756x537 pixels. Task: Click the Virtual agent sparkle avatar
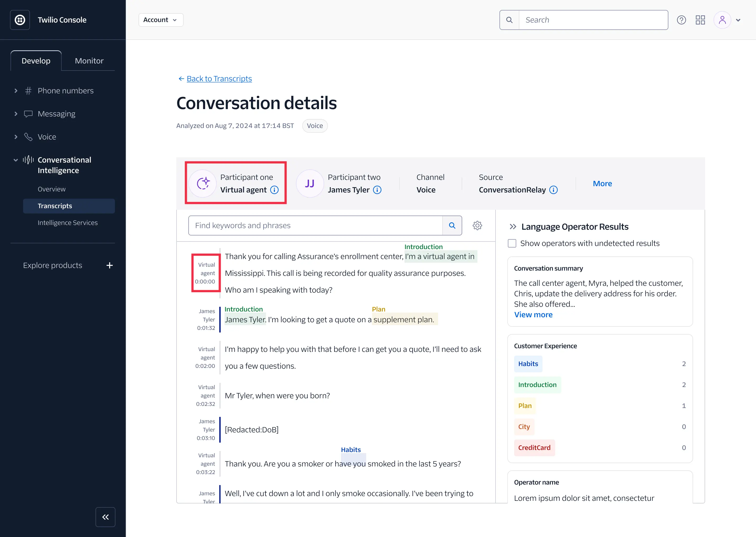(x=203, y=183)
